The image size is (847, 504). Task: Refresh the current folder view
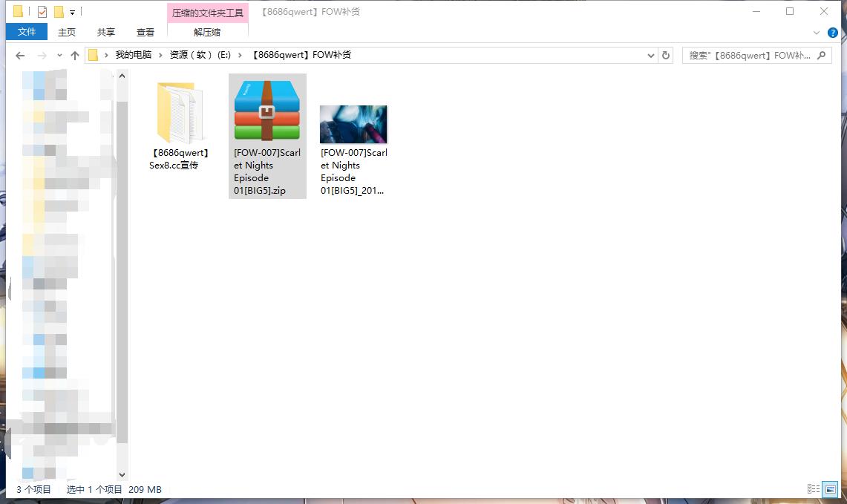[x=666, y=56]
